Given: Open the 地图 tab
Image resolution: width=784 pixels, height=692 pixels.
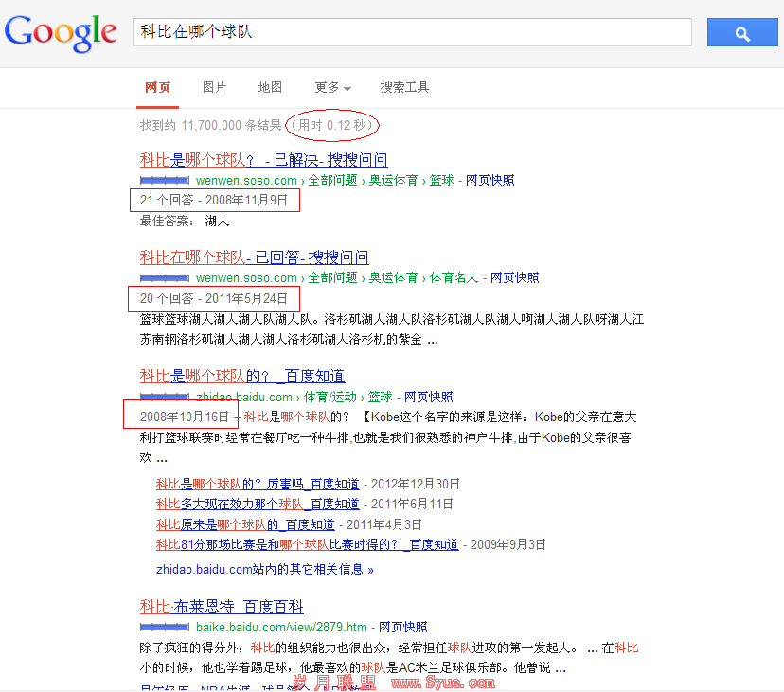Looking at the screenshot, I should click(x=270, y=87).
